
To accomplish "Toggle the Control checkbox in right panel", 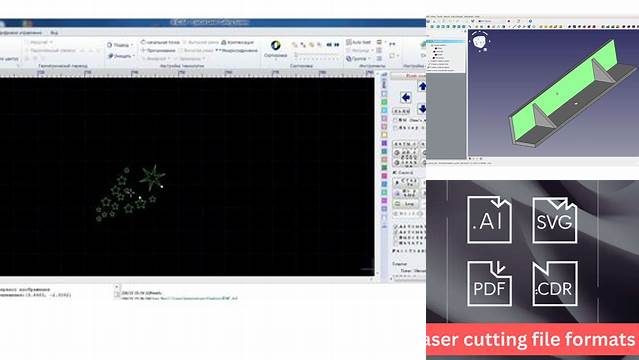I will pos(395,172).
